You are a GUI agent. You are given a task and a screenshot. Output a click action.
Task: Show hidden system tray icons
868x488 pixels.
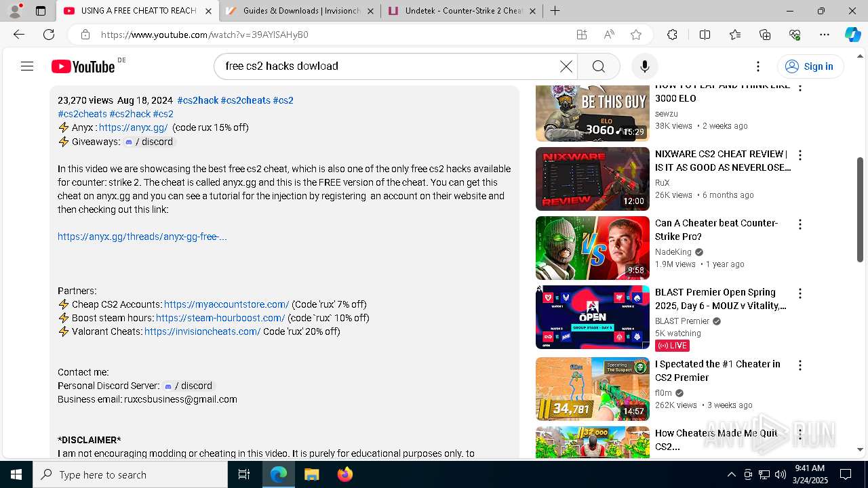731,474
